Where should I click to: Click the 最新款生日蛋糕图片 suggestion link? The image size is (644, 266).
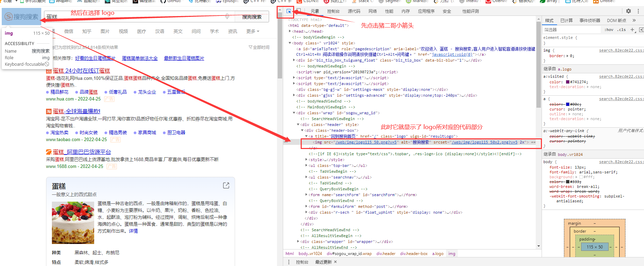point(184,58)
